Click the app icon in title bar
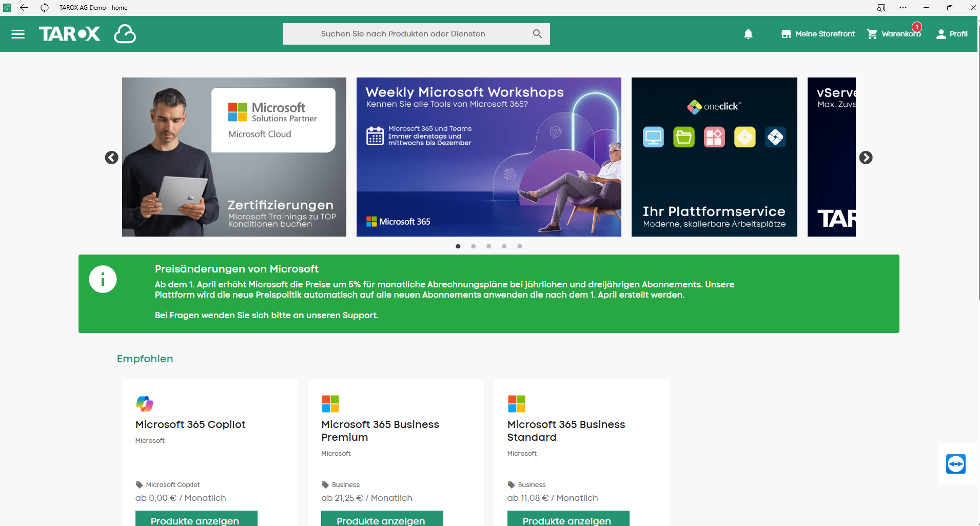The width and height of the screenshot is (980, 526). point(7,8)
